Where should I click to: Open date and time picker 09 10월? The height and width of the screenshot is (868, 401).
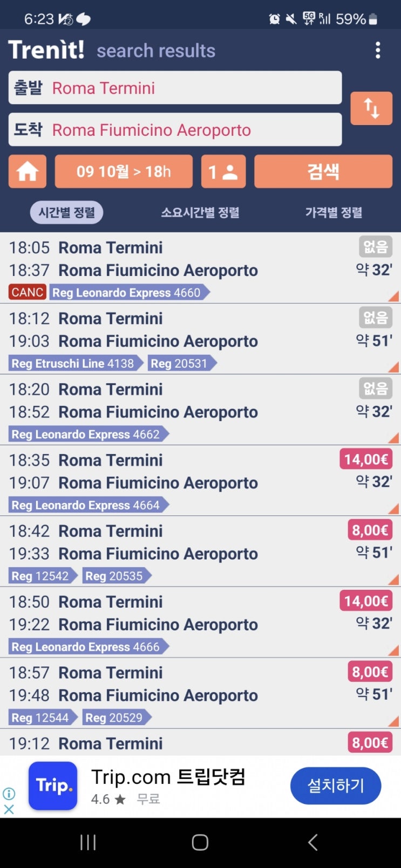click(124, 171)
